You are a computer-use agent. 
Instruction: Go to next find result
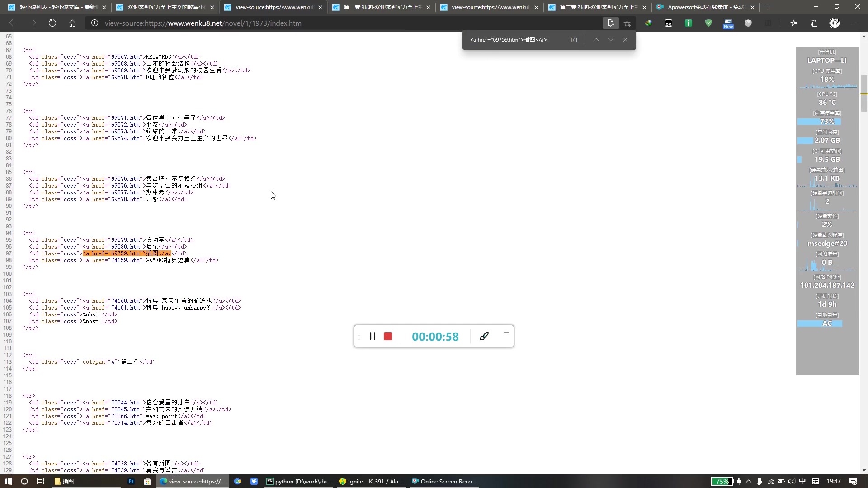click(x=611, y=40)
